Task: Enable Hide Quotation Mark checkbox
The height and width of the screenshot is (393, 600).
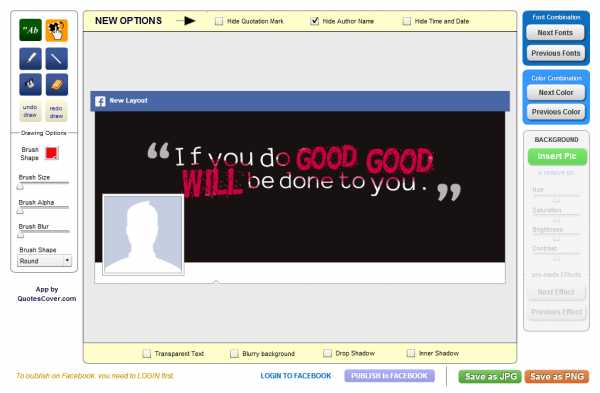Action: tap(219, 21)
